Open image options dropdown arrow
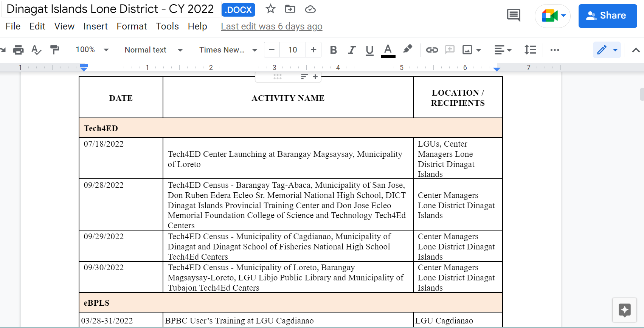The height and width of the screenshot is (328, 644). tap(479, 50)
